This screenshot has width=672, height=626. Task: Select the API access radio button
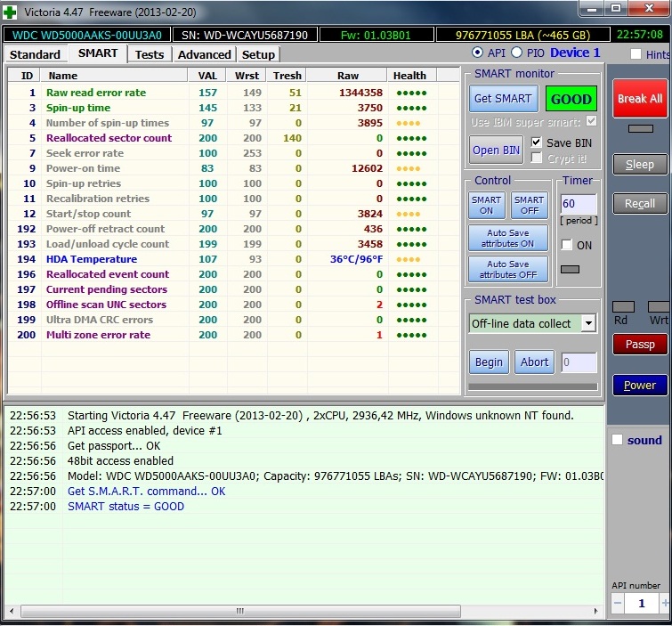(476, 53)
